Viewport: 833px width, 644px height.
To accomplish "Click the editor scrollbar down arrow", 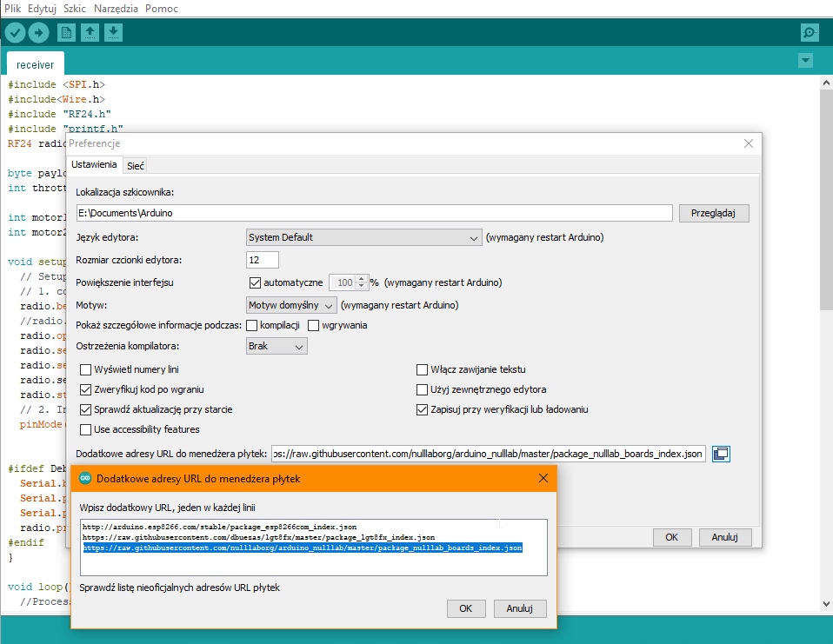I will point(826,603).
